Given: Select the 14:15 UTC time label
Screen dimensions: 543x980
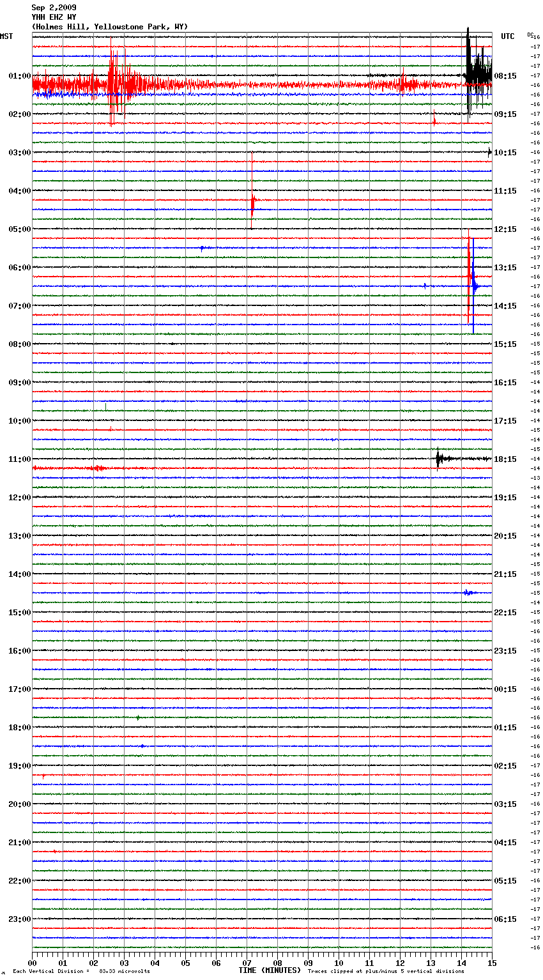Looking at the screenshot, I should click(x=505, y=306).
